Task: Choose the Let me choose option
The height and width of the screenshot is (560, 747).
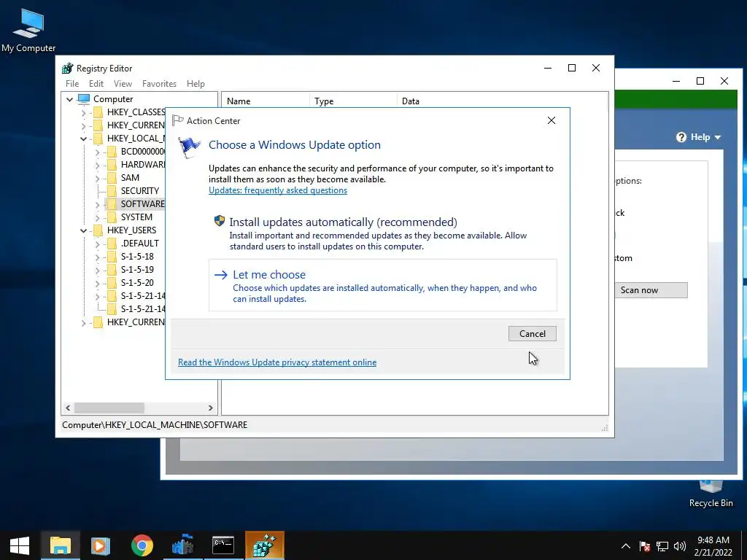Action: coord(382,285)
